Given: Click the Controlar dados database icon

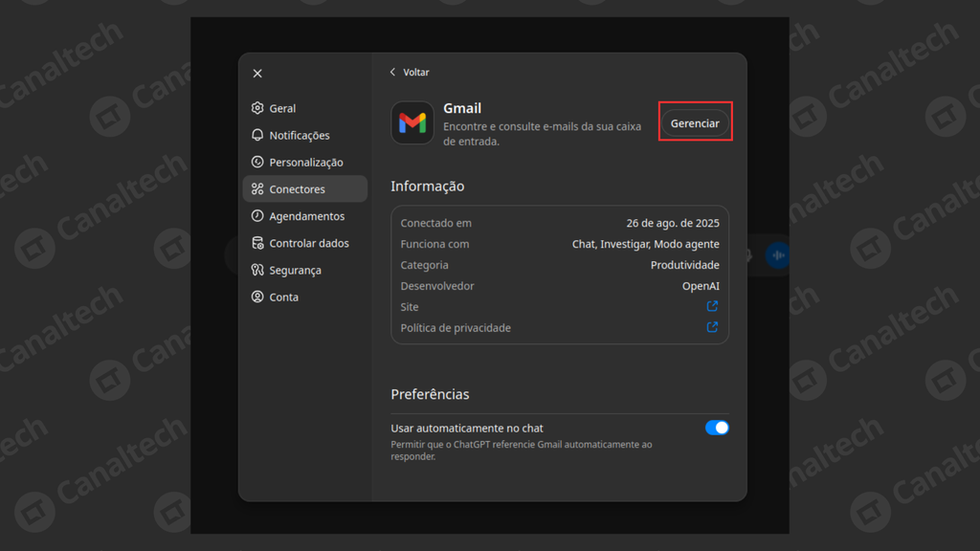Looking at the screenshot, I should pos(257,243).
